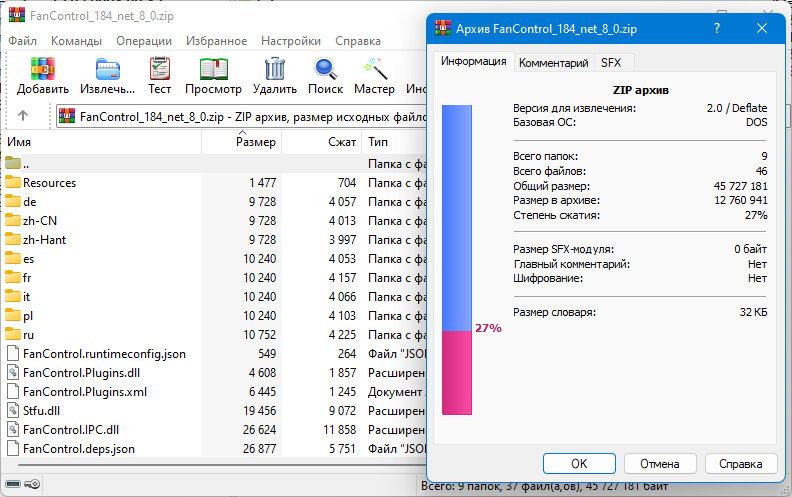Select the FanControl.Plugins.xml file name
Screen dimensions: 792x497
coord(85,391)
